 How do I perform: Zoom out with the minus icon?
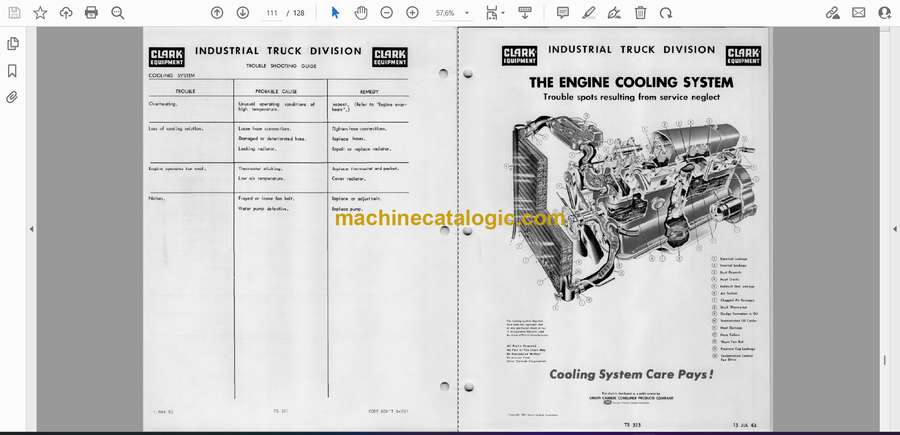387,13
